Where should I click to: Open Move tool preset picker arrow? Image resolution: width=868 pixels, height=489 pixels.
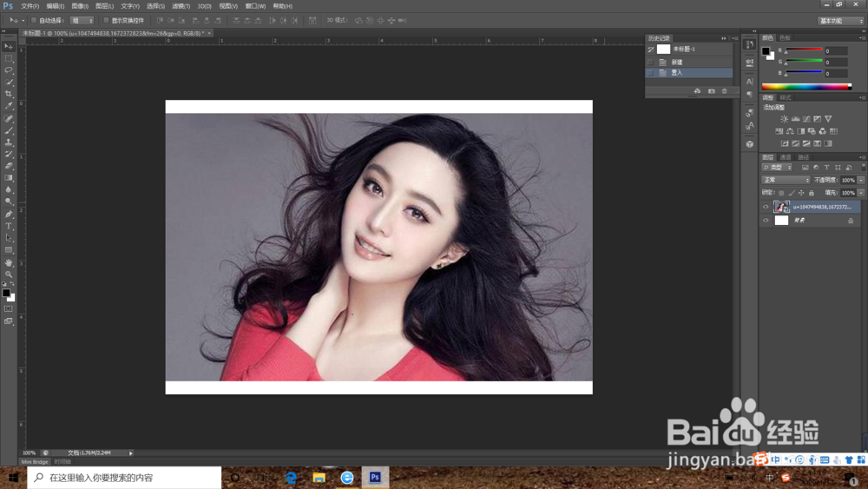click(23, 21)
